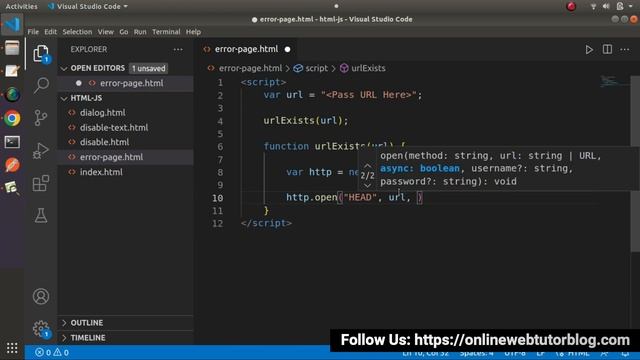Click the red recording indicator in top bar
Screen dimensions: 640x360
[x=571, y=6]
